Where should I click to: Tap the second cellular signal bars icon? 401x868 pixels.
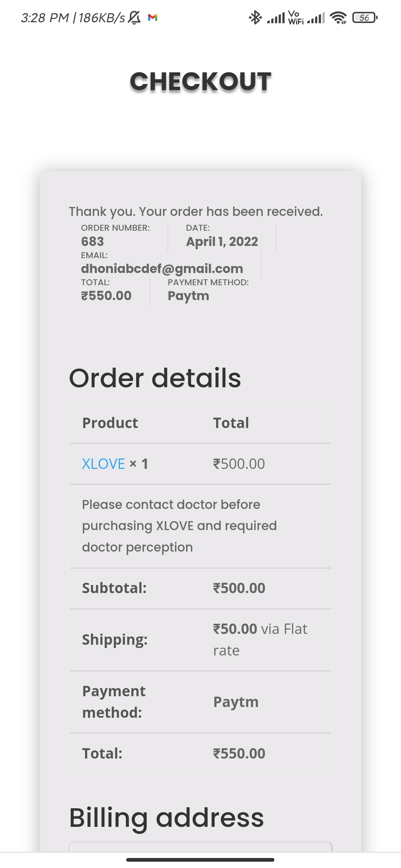click(316, 18)
